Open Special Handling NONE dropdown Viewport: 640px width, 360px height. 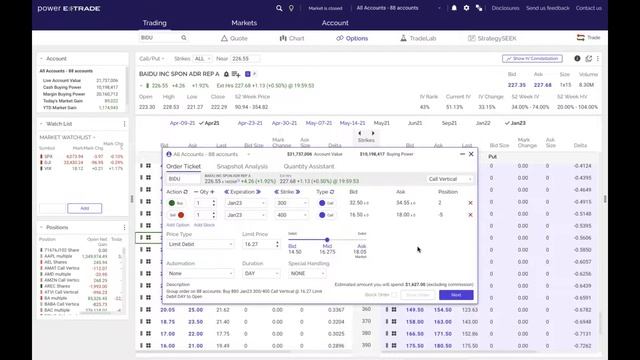click(x=307, y=273)
